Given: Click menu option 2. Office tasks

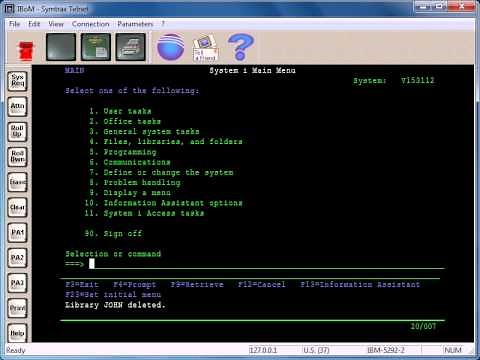Looking at the screenshot, I should point(125,121).
